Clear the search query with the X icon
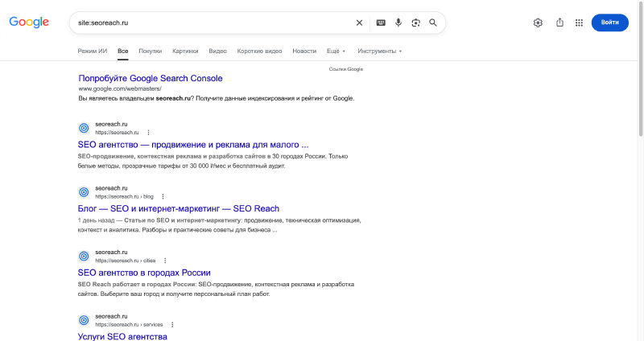The image size is (644, 341). click(x=359, y=23)
